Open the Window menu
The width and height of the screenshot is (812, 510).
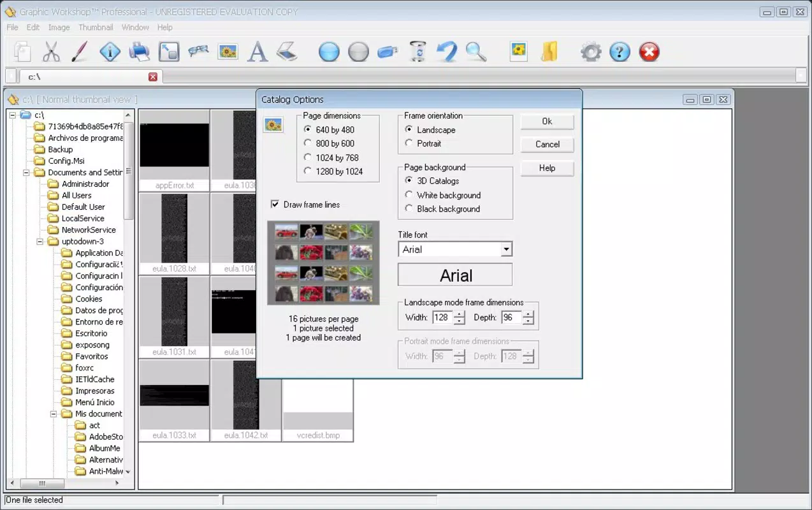coord(135,27)
